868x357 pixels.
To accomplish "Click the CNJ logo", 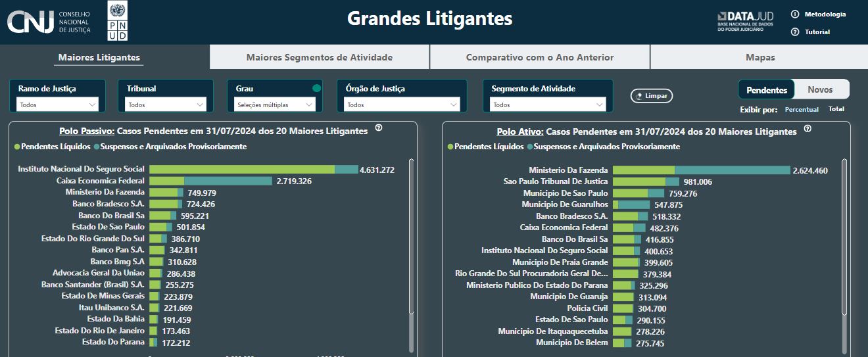I will pos(49,22).
